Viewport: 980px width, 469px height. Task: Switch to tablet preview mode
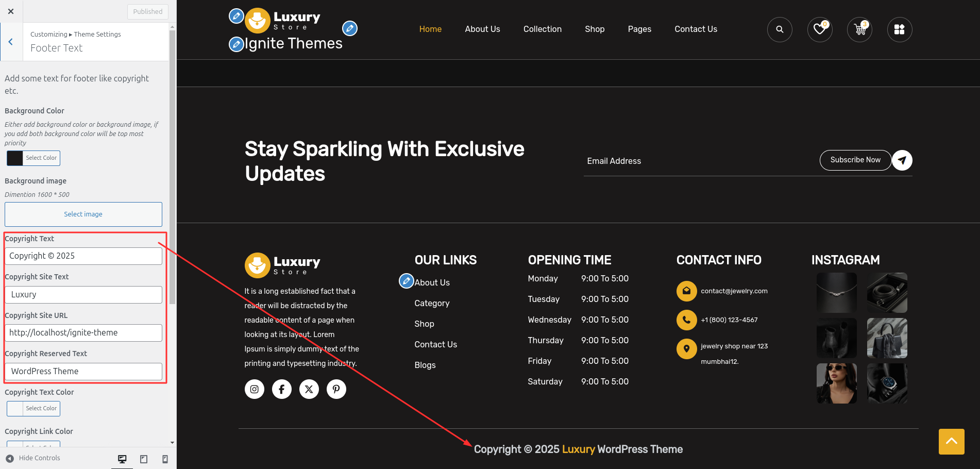click(144, 459)
